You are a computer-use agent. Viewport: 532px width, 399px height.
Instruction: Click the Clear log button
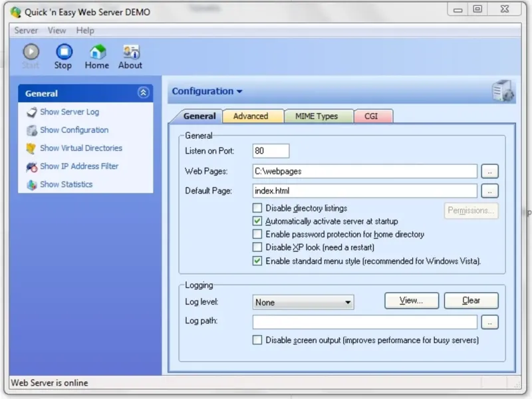[471, 301]
